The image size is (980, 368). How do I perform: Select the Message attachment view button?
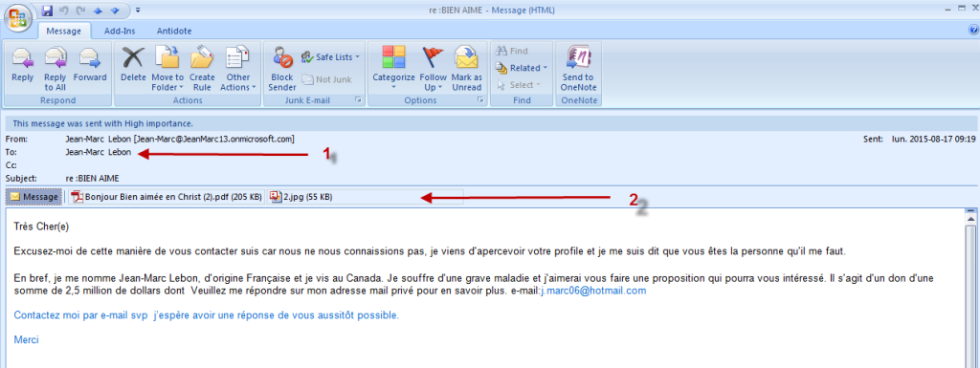[x=33, y=197]
